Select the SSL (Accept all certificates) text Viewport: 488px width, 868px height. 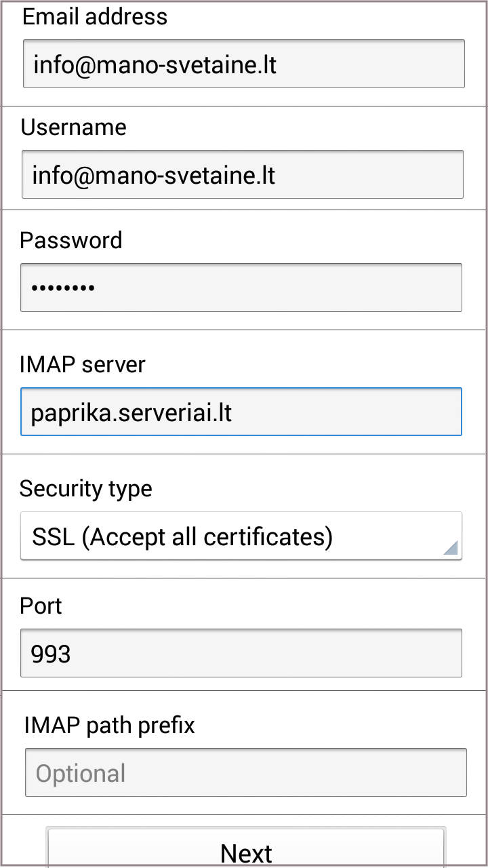(182, 537)
